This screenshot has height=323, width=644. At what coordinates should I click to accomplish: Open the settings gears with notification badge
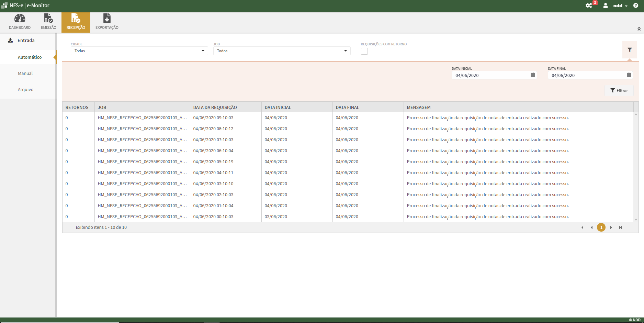(589, 5)
